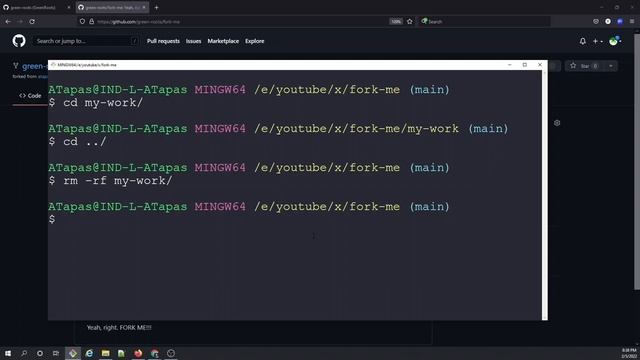Click the 'cd my-work/' command line

click(x=96, y=102)
